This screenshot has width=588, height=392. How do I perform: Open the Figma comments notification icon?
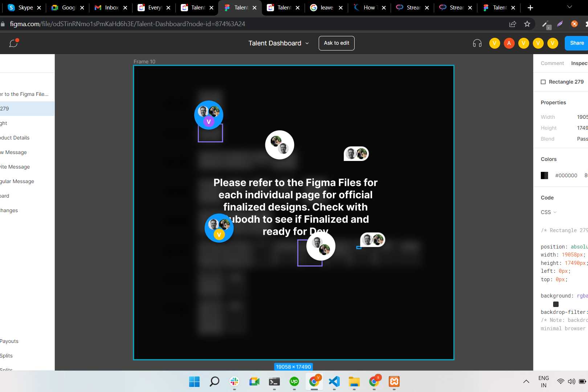13,43
